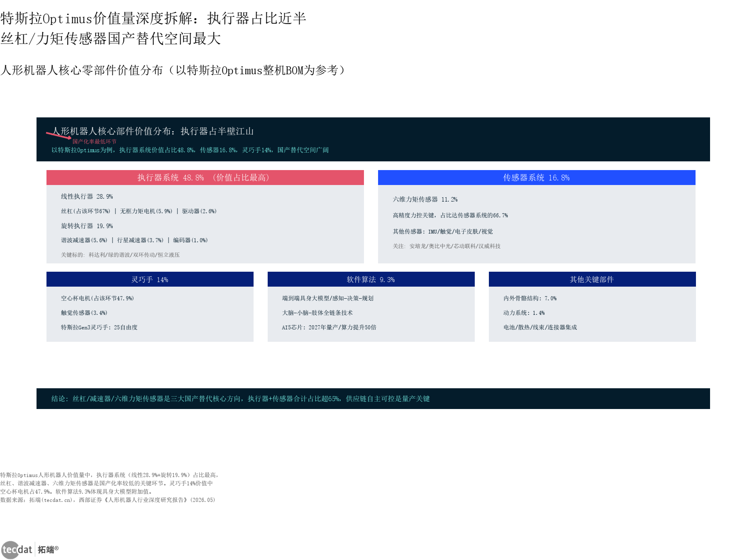Click the text 谐波减速器(5.6%)
This screenshot has width=747, height=560.
[x=84, y=240]
